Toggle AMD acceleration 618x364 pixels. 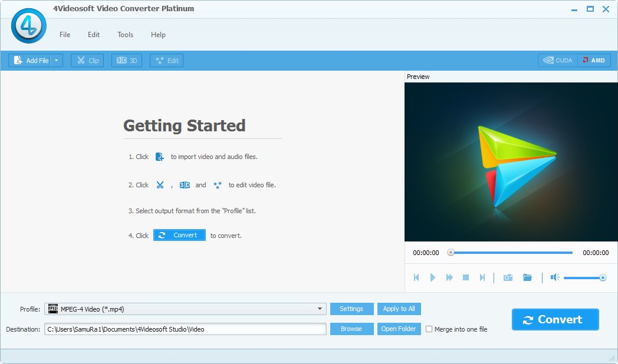(594, 60)
